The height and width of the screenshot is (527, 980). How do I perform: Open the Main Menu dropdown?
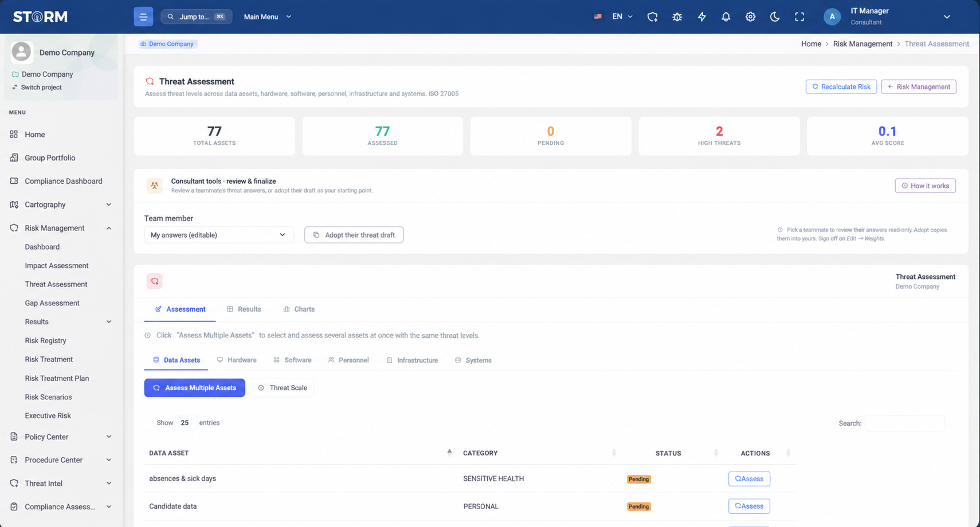point(267,17)
